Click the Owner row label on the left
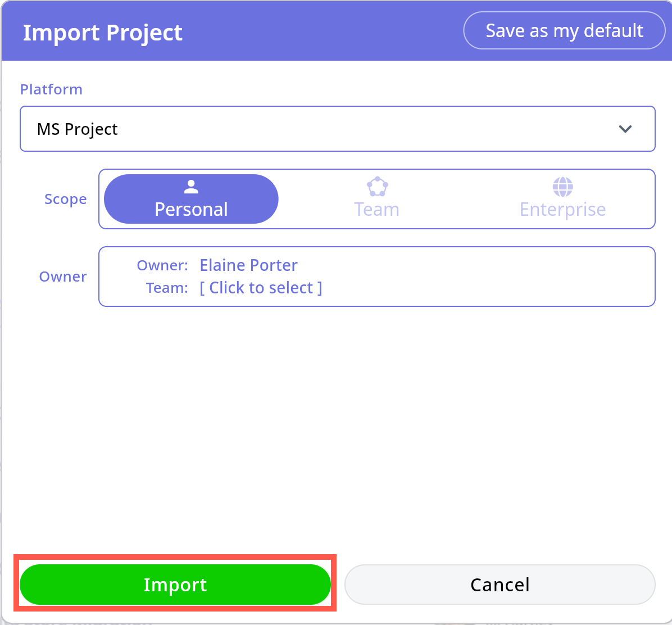Image resolution: width=672 pixels, height=625 pixels. (62, 277)
